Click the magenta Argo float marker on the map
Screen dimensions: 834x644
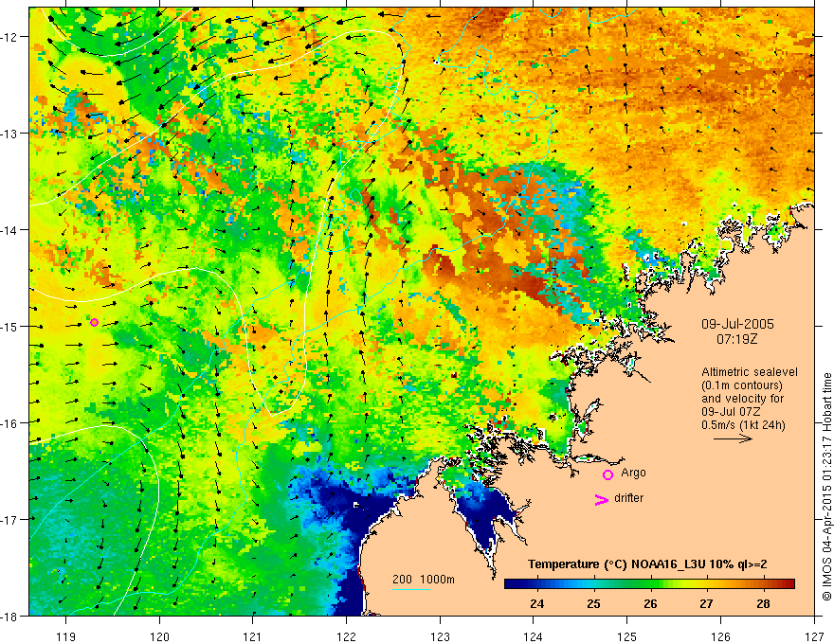[94, 323]
